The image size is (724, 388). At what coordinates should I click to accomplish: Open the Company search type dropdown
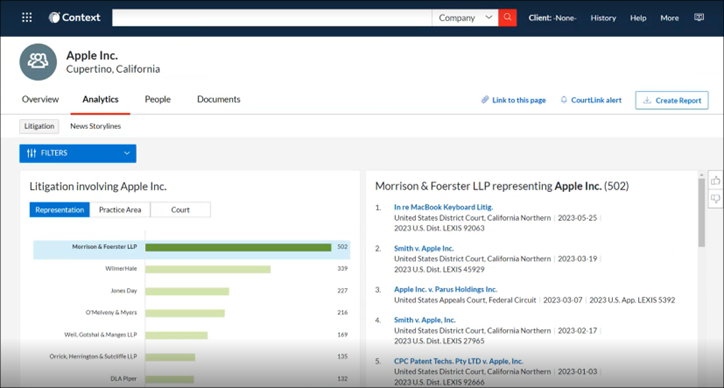coord(465,18)
